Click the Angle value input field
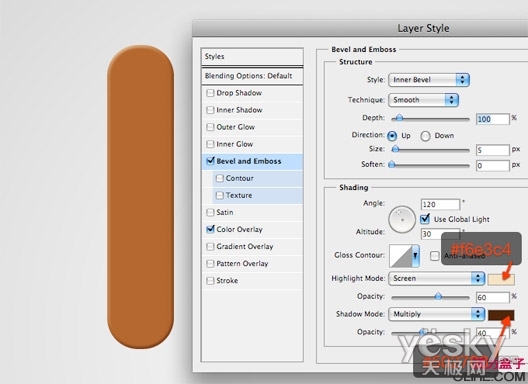This screenshot has height=384, width=528. coord(440,204)
